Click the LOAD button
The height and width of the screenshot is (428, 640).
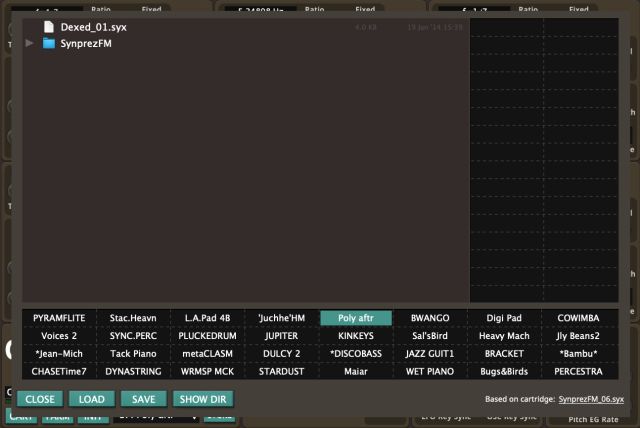pyautogui.click(x=92, y=399)
